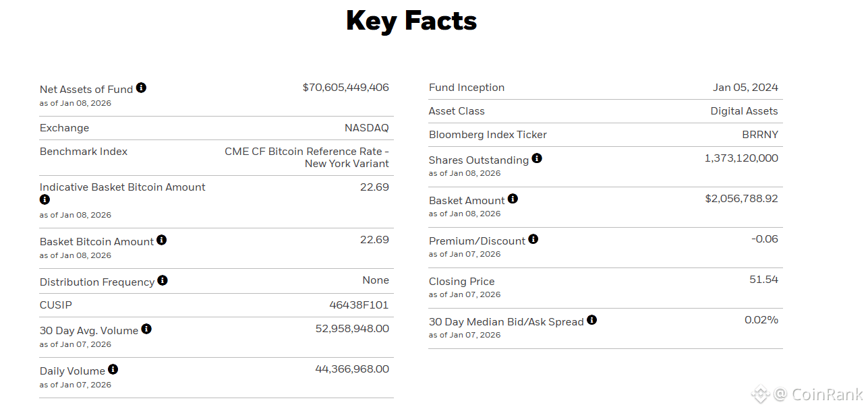Click the Fund Inception date Jan 05, 2024

point(745,88)
